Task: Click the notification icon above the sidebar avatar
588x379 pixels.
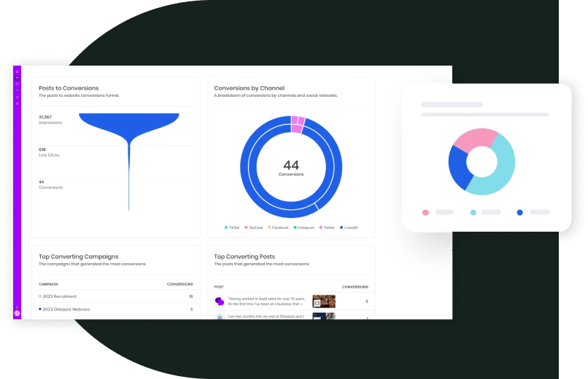Action: click(17, 307)
